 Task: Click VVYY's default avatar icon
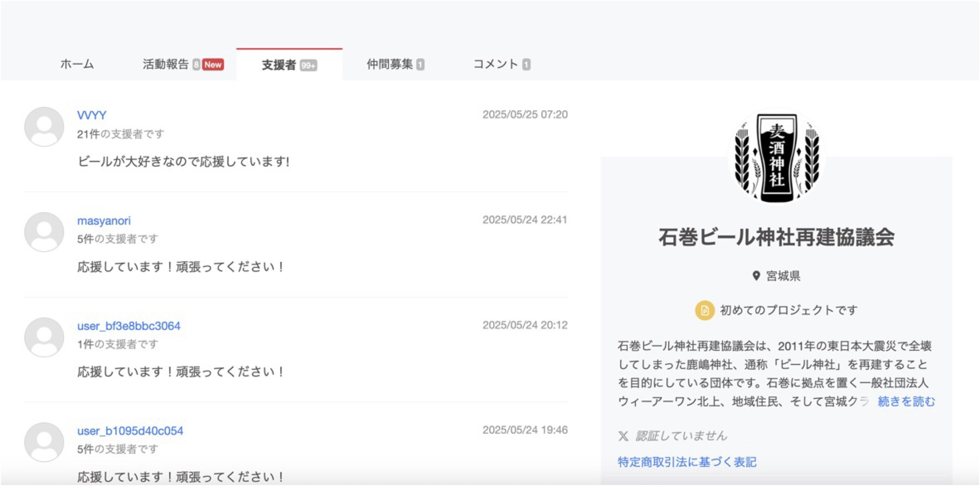click(x=44, y=127)
